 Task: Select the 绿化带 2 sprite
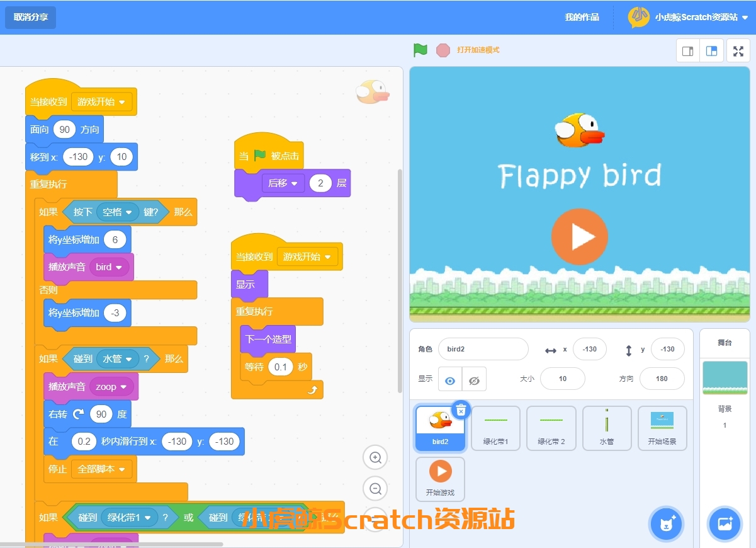coord(551,428)
